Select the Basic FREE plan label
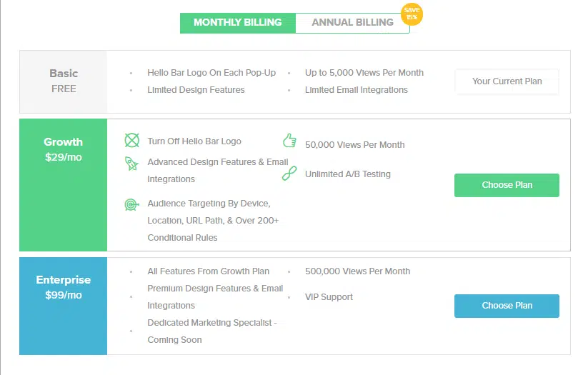 64,81
